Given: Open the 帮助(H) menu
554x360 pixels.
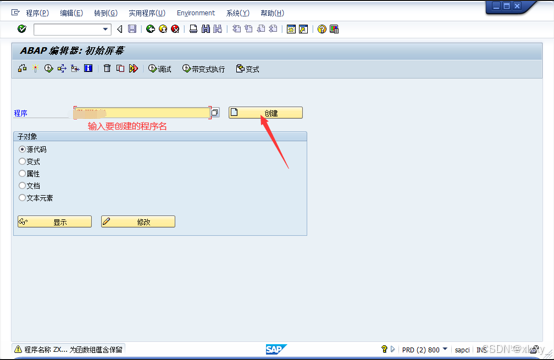Looking at the screenshot, I should [x=272, y=13].
